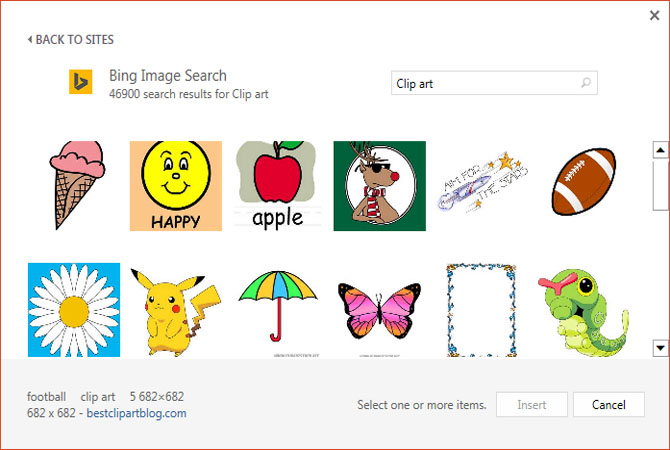Select the HAPPY smiley face image
This screenshot has height=450, width=670.
point(176,186)
